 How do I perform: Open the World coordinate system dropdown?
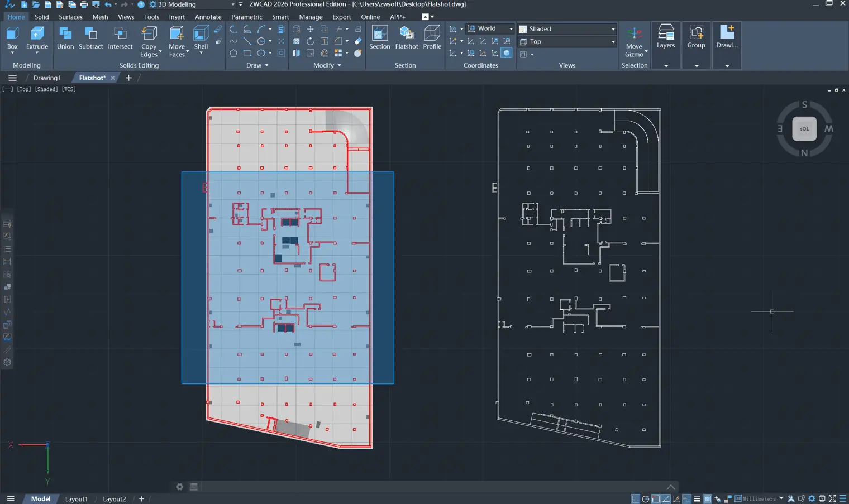(490, 28)
